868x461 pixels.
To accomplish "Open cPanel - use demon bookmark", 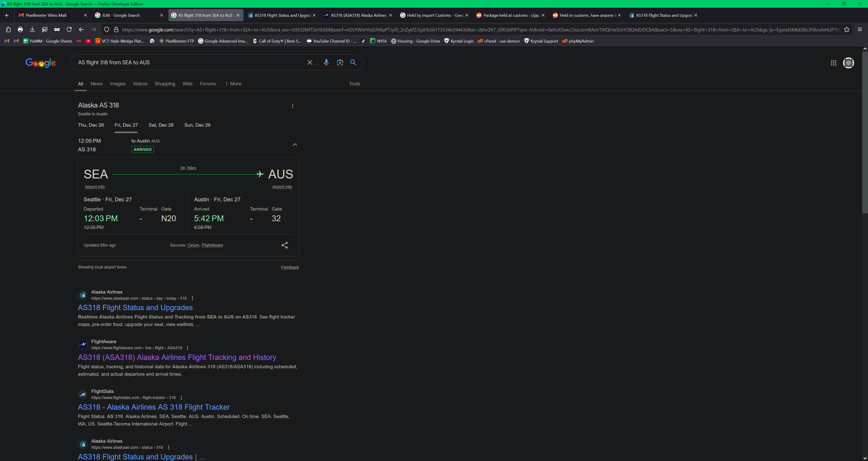I will pyautogui.click(x=499, y=41).
